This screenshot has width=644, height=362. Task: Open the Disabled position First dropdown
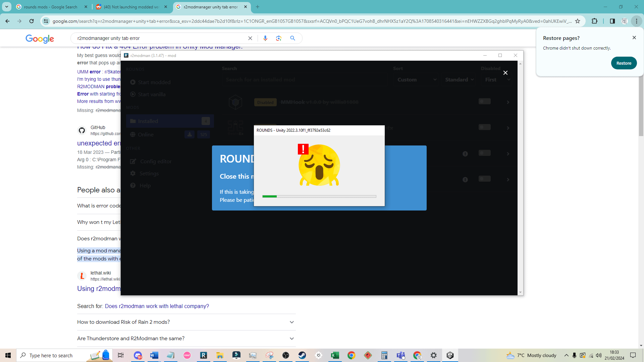(497, 79)
